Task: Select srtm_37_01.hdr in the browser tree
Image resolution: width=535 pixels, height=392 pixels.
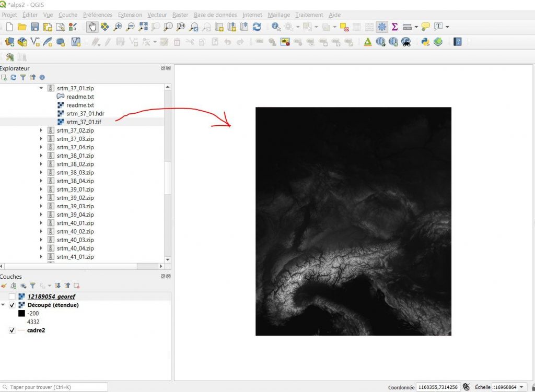Action: [85, 113]
